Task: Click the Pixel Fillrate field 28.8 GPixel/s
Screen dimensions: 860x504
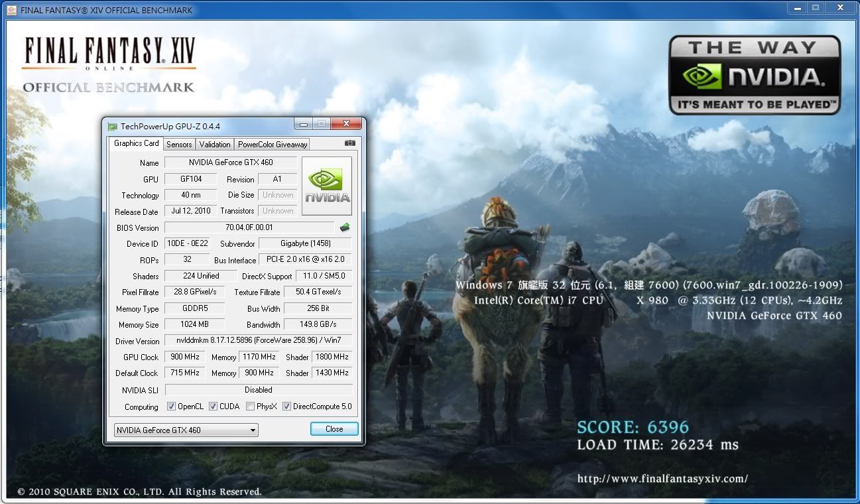Action: click(x=194, y=292)
